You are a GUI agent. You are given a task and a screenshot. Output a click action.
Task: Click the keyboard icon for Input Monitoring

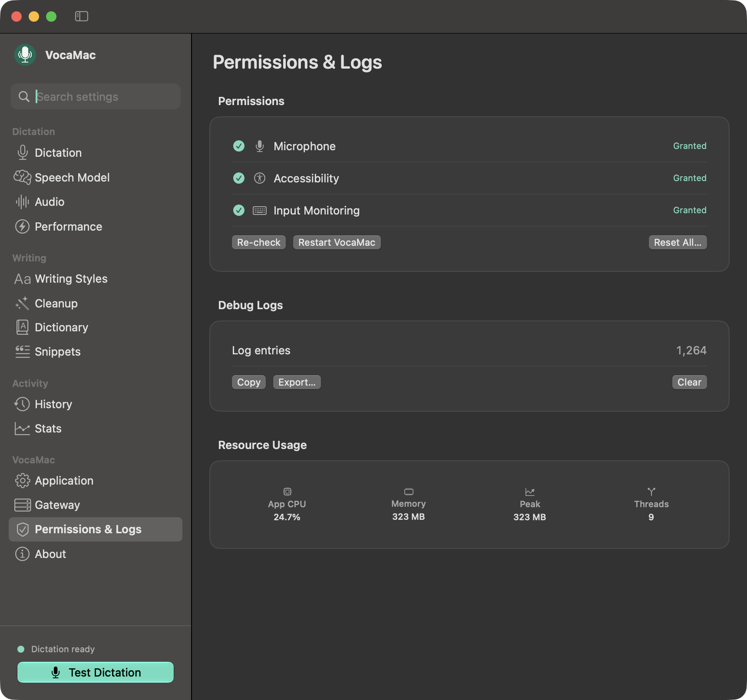coord(260,211)
